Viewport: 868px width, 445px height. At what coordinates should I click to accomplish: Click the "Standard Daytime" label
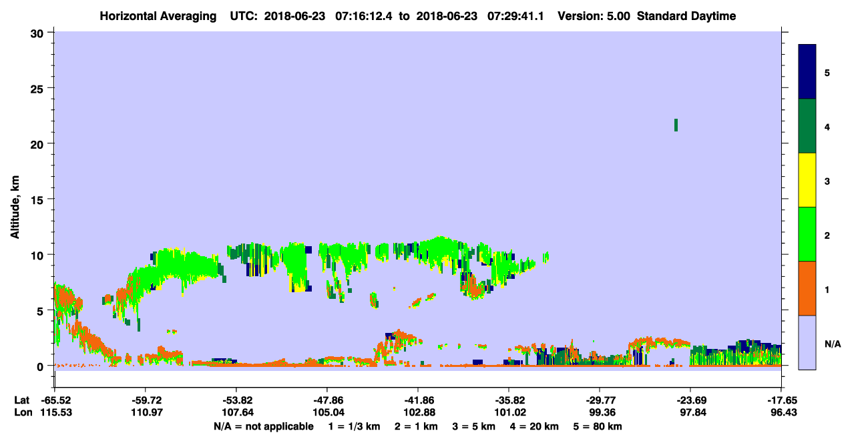pyautogui.click(x=687, y=17)
